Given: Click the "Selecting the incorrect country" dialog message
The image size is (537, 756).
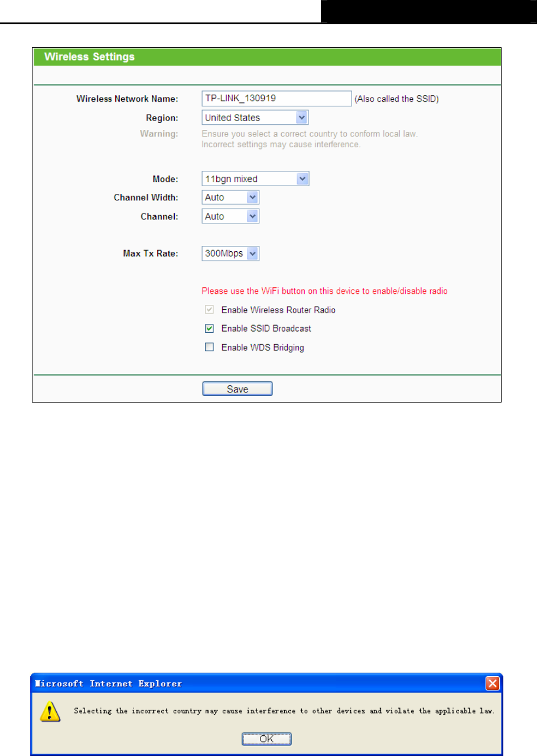Looking at the screenshot, I should pos(284,711).
